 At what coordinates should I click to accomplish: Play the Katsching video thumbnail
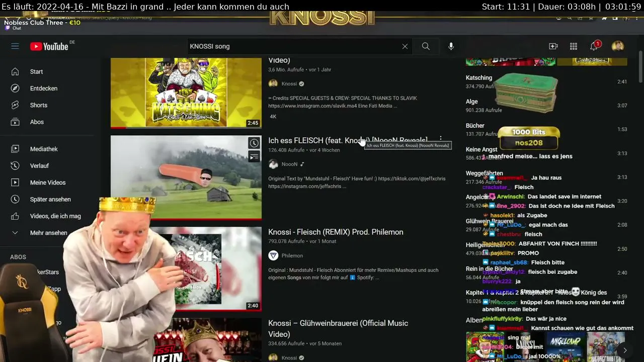click(186, 93)
